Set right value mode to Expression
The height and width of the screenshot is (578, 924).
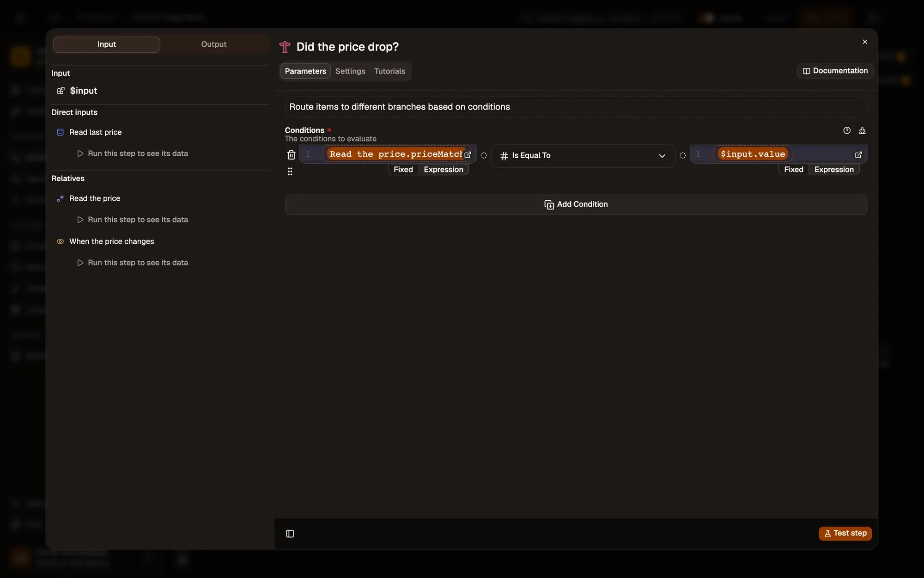tap(834, 170)
